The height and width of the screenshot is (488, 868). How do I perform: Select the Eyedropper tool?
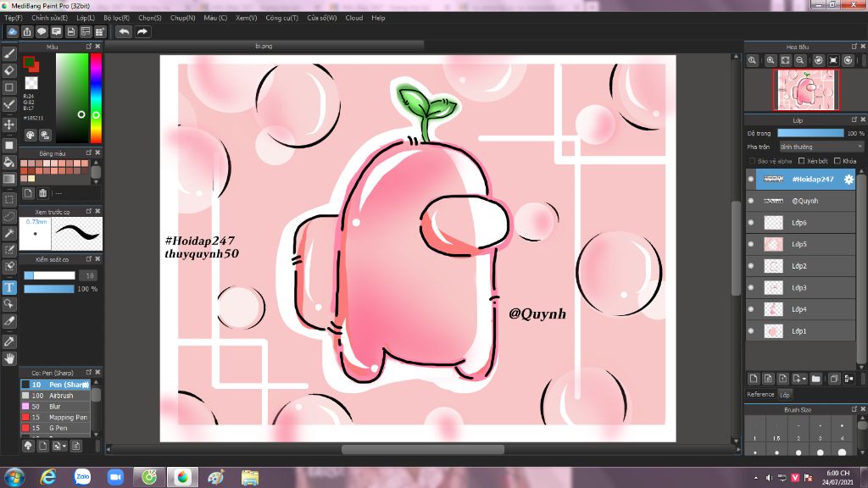point(8,341)
